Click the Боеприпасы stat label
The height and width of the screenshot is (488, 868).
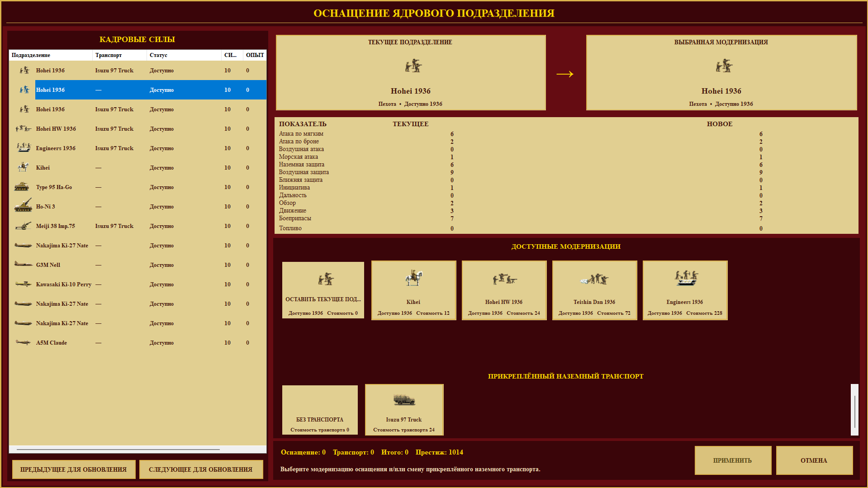295,218
